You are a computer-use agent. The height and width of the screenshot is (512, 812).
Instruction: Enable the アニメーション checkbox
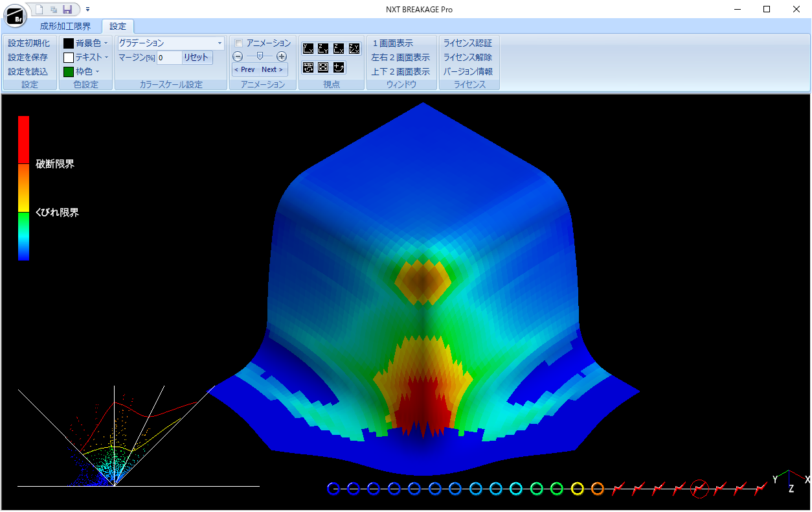pyautogui.click(x=239, y=43)
